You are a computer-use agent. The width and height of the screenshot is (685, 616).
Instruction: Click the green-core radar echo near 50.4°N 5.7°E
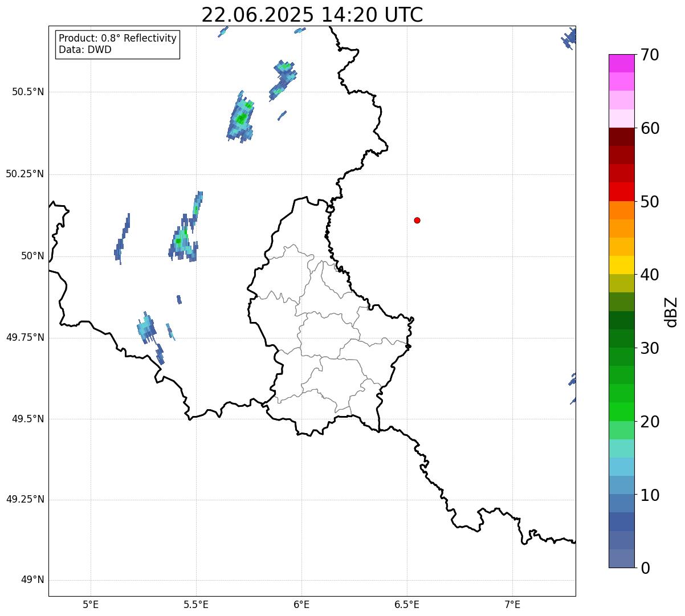[x=241, y=118]
